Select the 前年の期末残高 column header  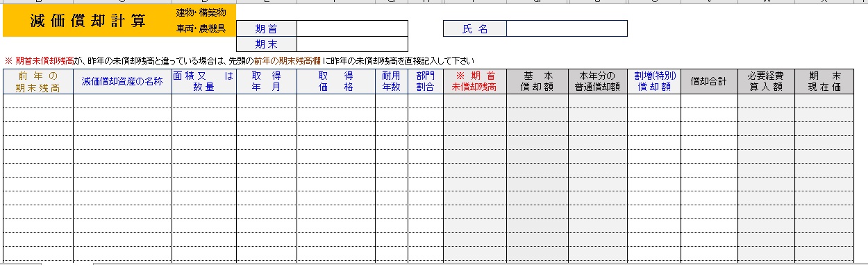pos(38,81)
